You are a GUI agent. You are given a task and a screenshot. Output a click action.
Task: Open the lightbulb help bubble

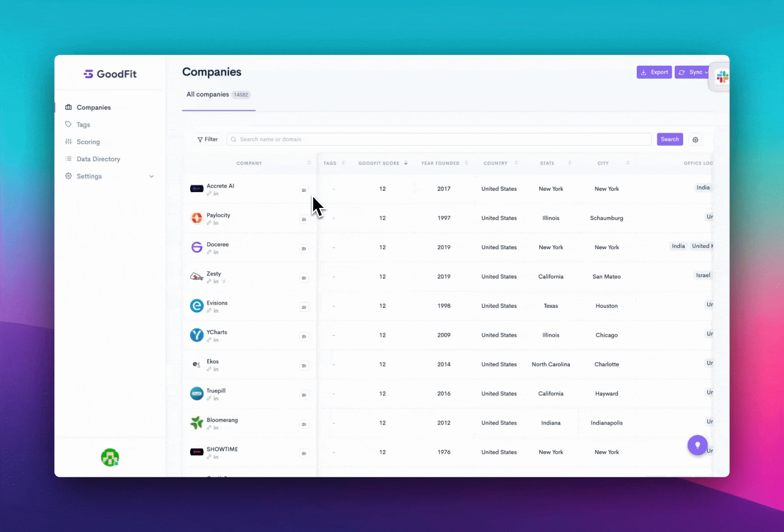(697, 445)
